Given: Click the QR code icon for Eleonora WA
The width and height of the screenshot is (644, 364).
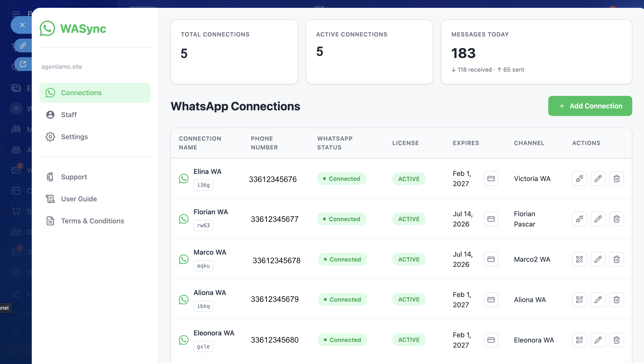Looking at the screenshot, I should coord(579,340).
